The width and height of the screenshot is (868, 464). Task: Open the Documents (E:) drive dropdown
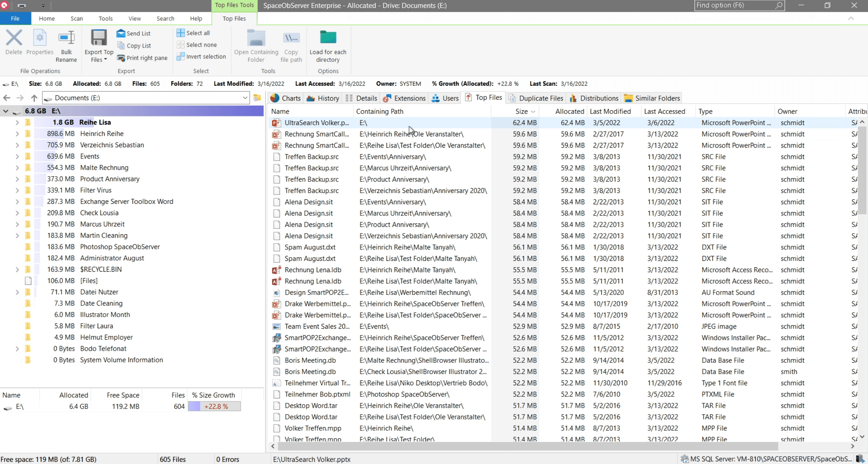pyautogui.click(x=245, y=98)
